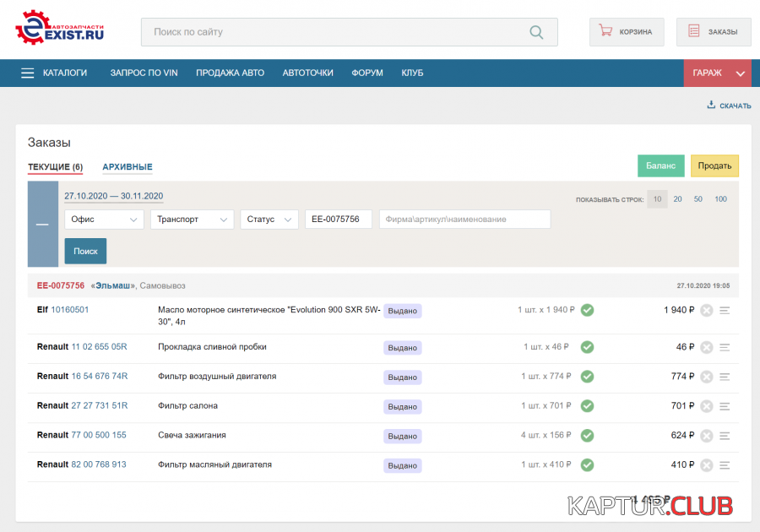
Task: Expand the Гараж dropdown
Action: coord(717,73)
